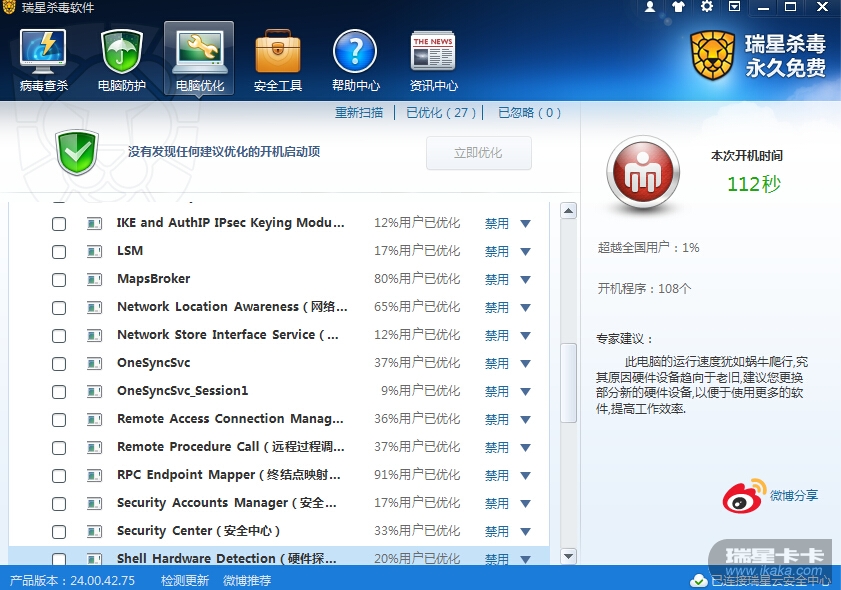
Task: Check the OneSyncSvc checkbox
Action: [59, 364]
